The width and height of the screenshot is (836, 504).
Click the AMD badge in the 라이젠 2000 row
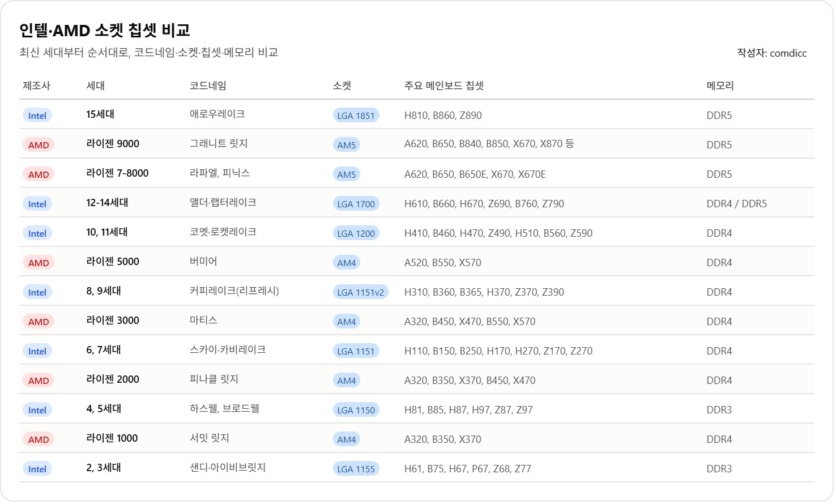click(x=39, y=381)
